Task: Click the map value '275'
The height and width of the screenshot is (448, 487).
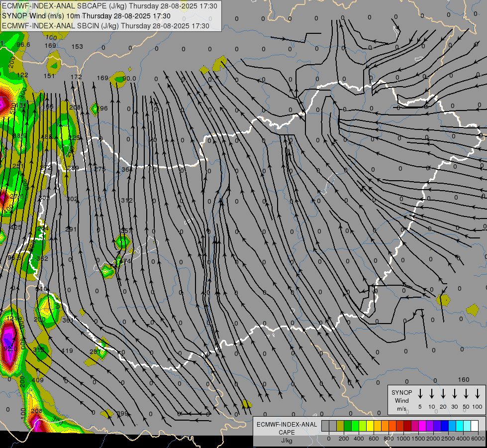Action: click(x=99, y=169)
